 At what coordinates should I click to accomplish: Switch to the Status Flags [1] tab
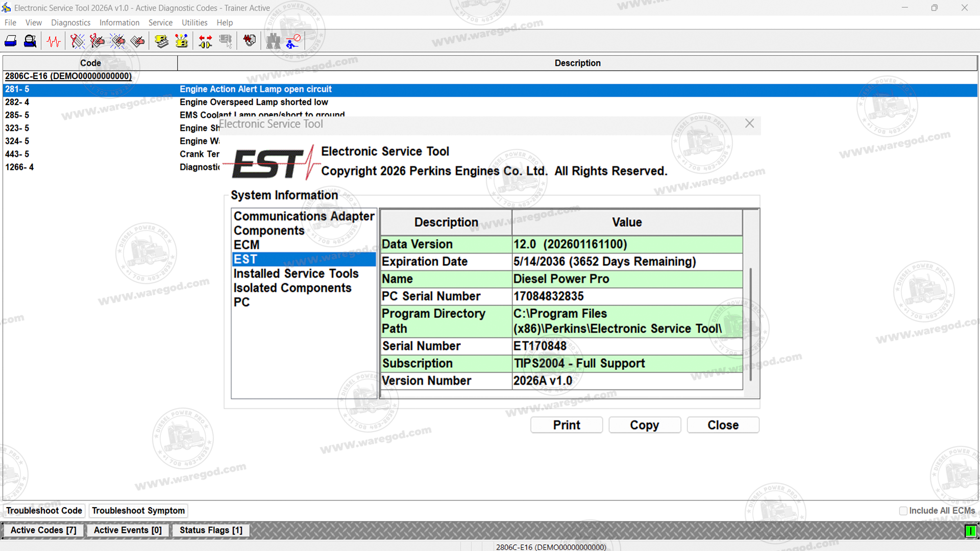pos(211,530)
